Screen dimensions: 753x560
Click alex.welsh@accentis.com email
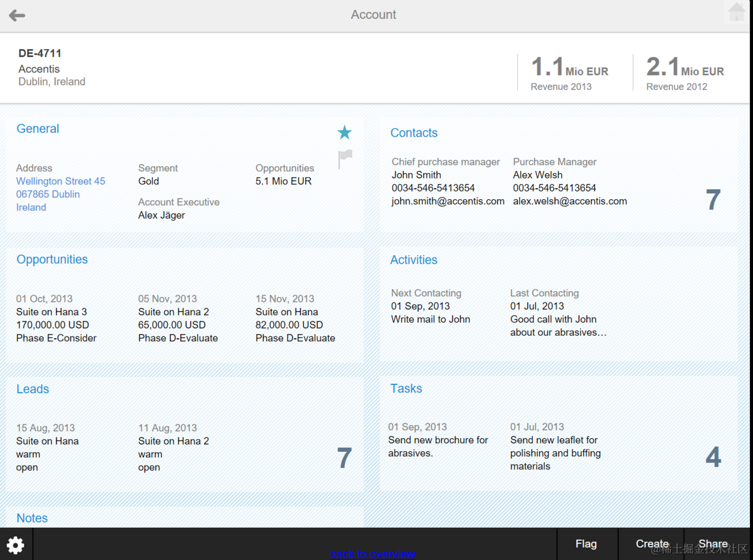(x=570, y=201)
